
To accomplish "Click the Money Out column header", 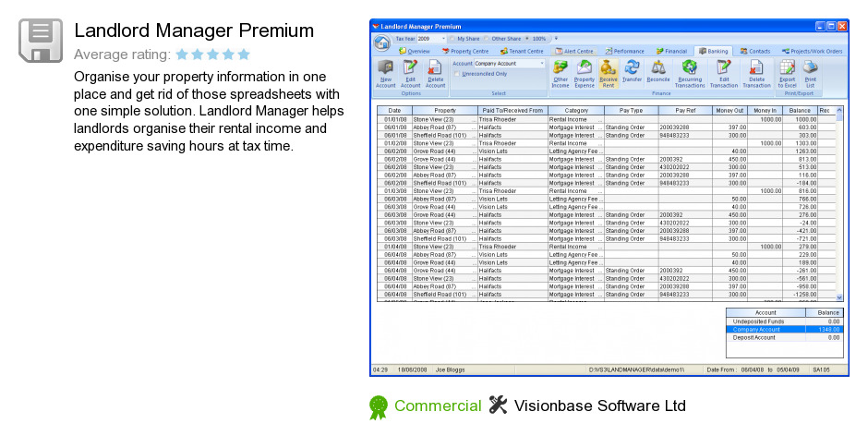I will coord(729,111).
